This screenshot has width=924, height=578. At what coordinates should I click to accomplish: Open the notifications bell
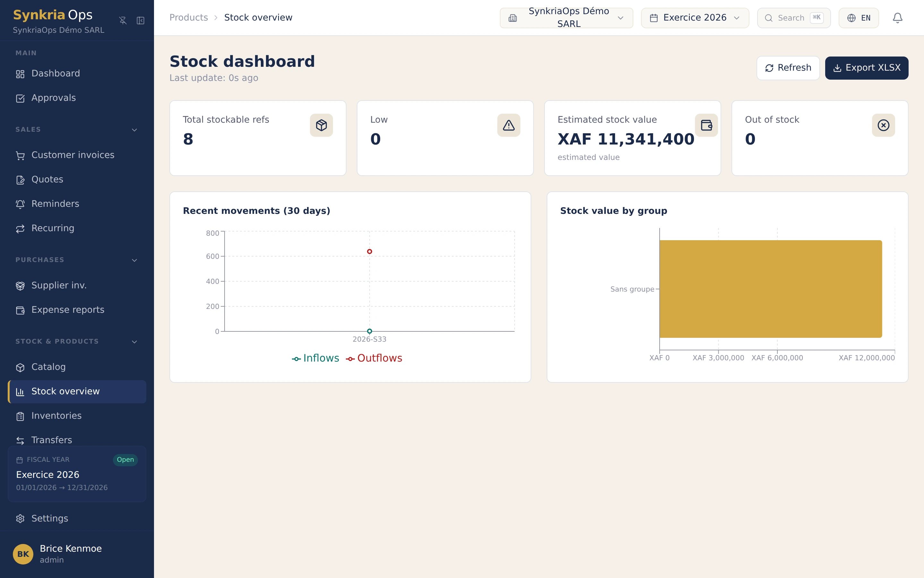(897, 18)
